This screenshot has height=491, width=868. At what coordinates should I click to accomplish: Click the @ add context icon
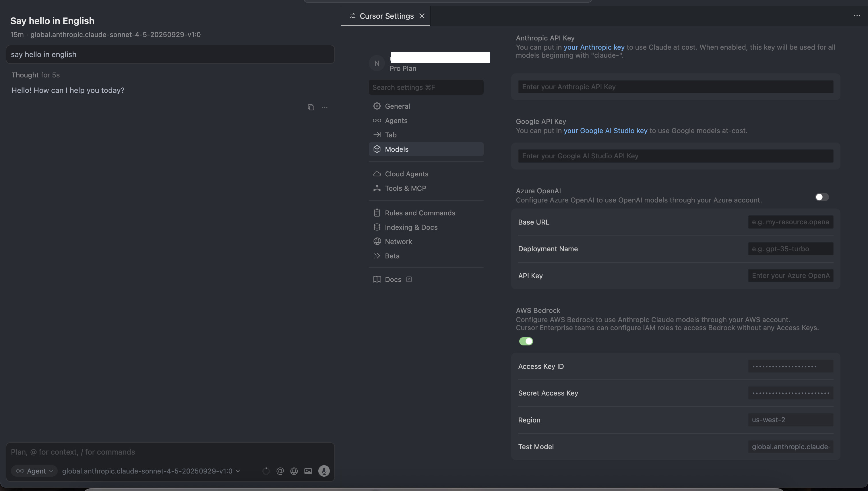[280, 471]
